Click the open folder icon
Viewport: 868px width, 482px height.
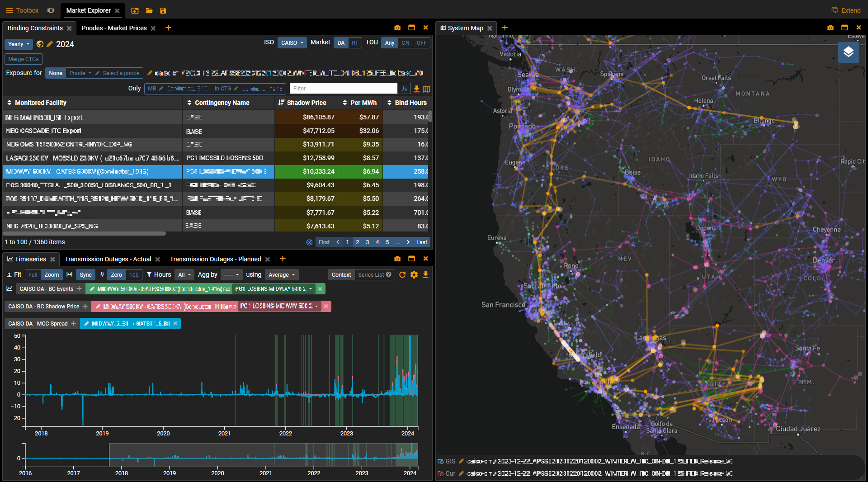tap(149, 10)
